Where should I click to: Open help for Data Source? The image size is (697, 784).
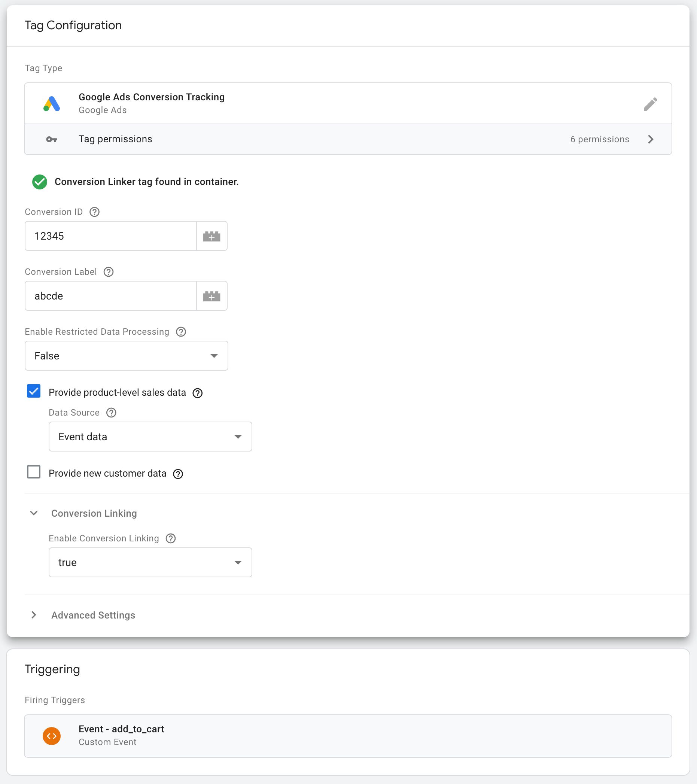tap(111, 413)
